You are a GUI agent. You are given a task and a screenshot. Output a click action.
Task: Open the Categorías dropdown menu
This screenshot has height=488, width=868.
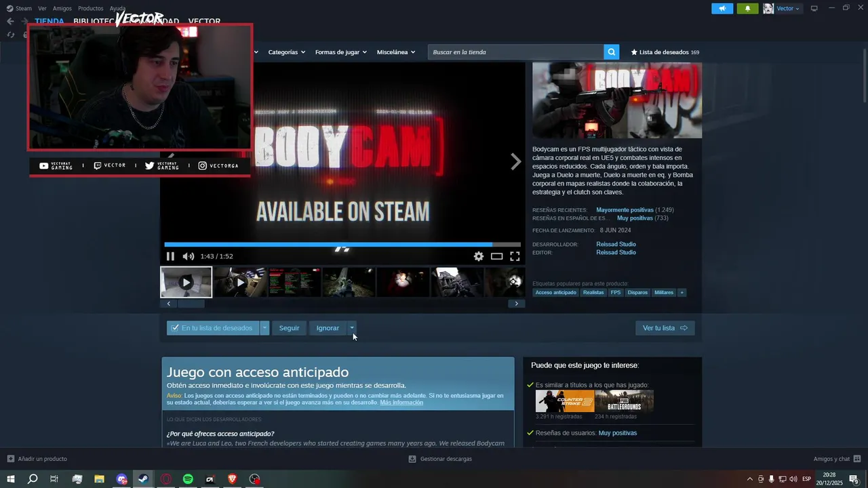286,52
